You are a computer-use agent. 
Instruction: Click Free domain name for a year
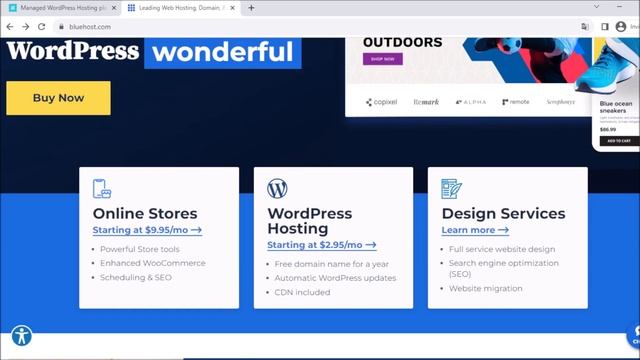tap(331, 264)
